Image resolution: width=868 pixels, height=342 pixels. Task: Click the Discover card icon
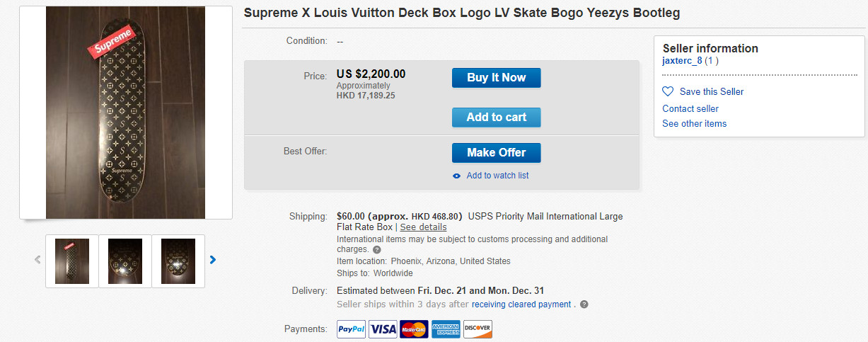(x=478, y=329)
